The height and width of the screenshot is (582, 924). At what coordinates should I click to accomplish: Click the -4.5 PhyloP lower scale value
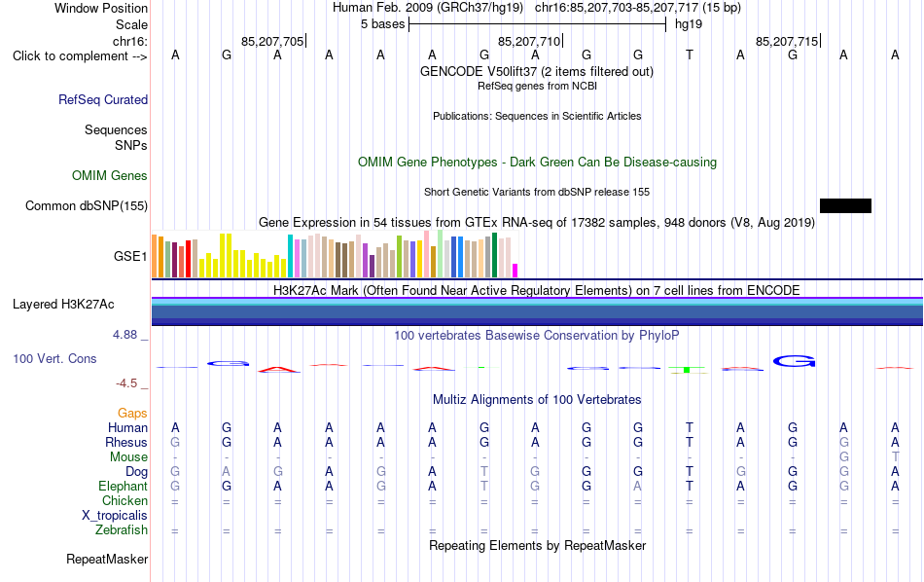click(126, 383)
